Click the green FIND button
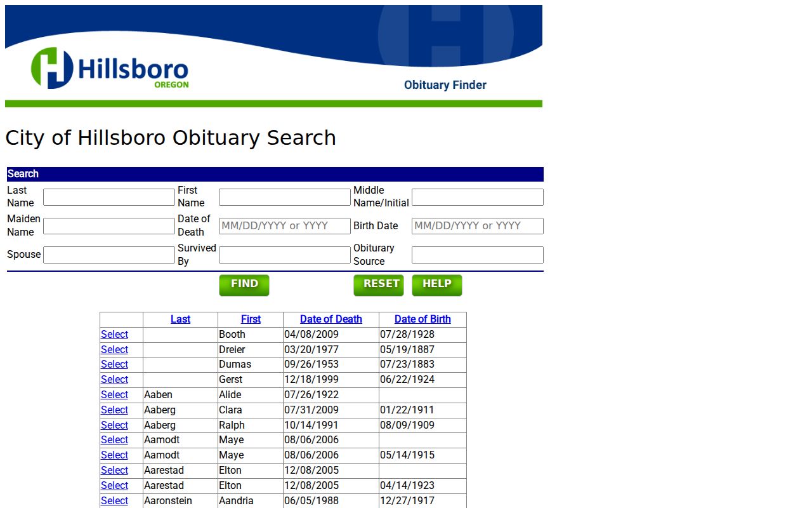812x508 pixels. click(244, 285)
